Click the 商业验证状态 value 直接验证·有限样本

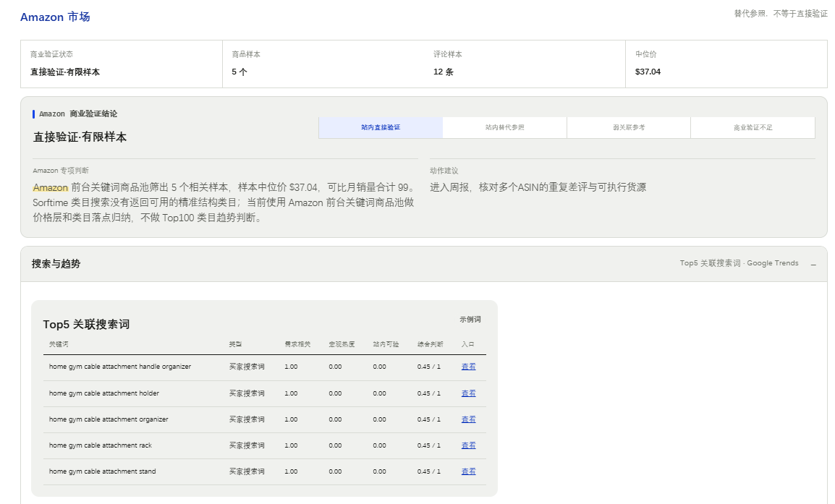(65, 72)
